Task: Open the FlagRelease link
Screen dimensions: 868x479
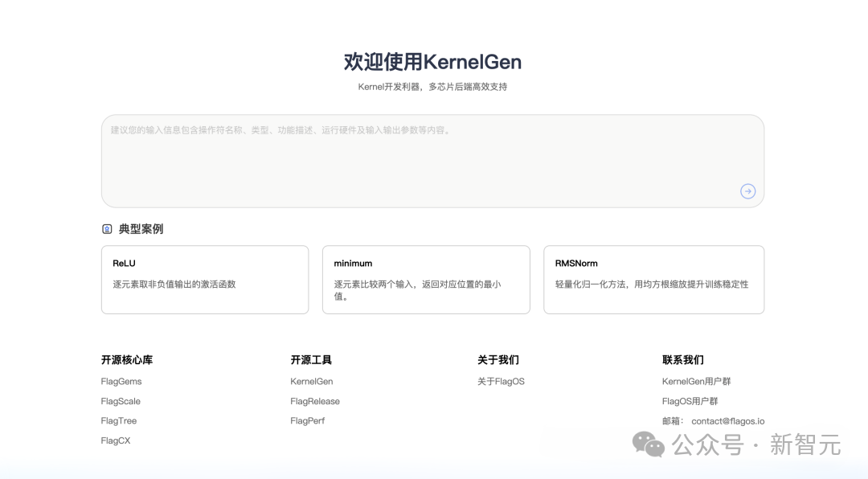Action: tap(315, 402)
